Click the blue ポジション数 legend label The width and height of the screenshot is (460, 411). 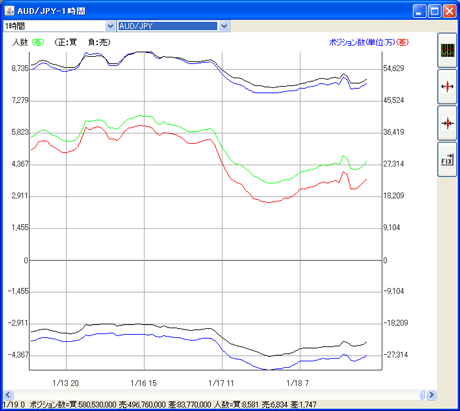point(362,42)
